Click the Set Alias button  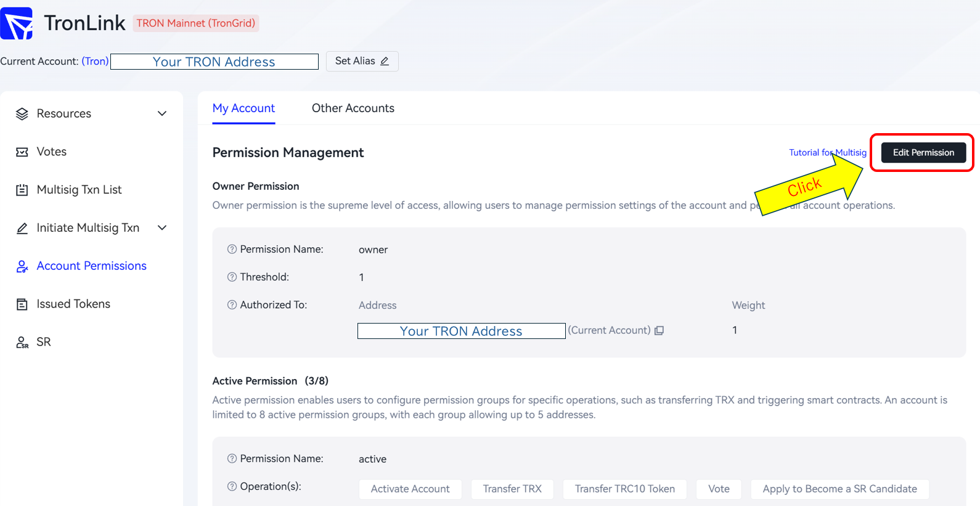tap(362, 61)
